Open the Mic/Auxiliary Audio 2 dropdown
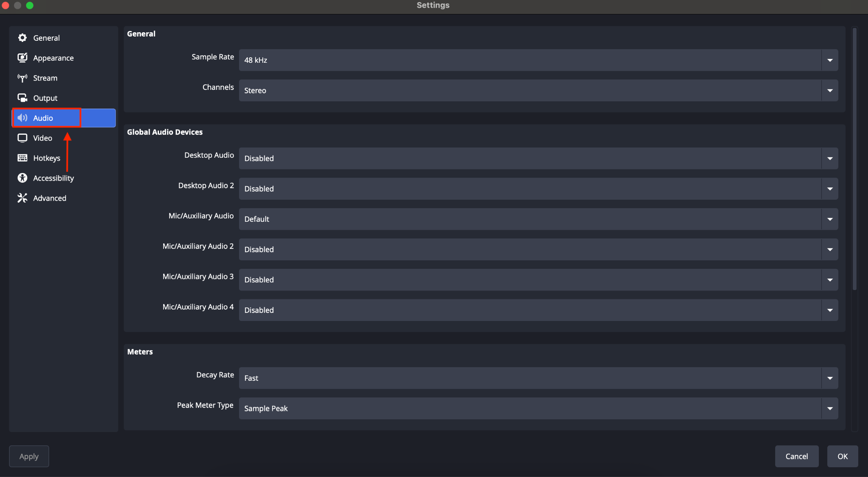Screen dimensions: 868x477 point(538,249)
